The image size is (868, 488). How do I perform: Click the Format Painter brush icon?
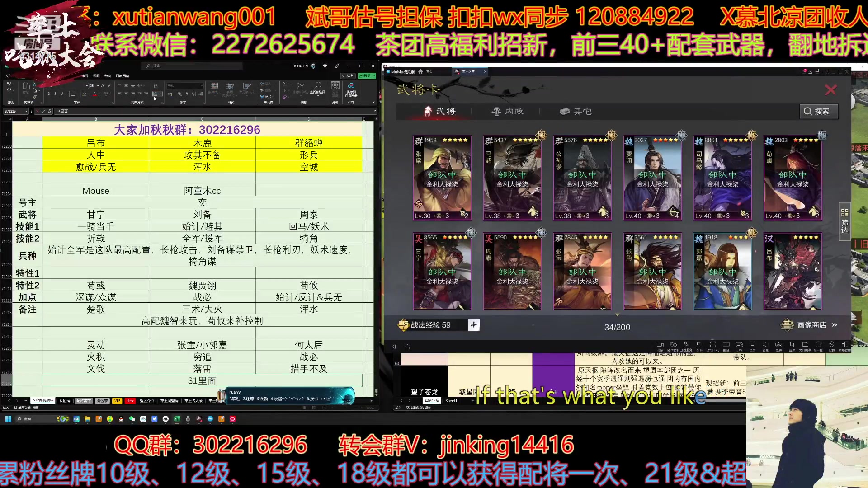[34, 97]
